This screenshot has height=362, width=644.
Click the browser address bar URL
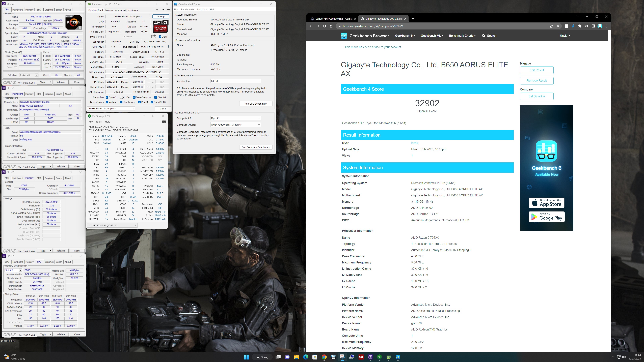[373, 26]
